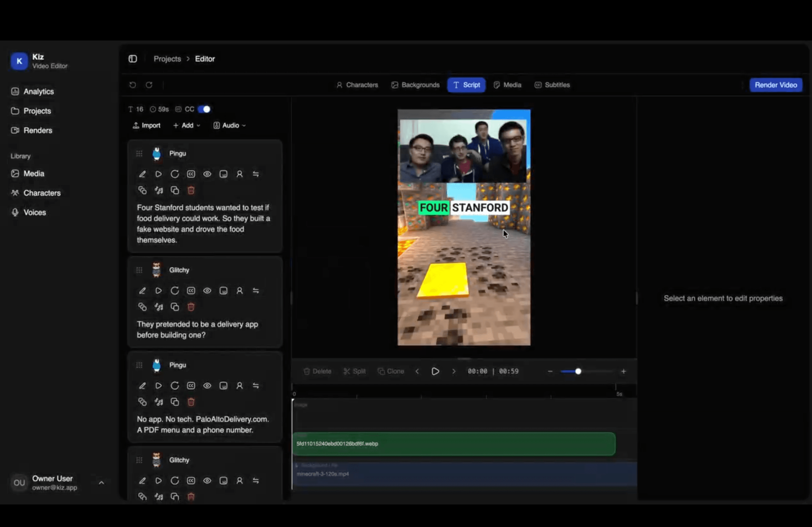Open captions icon on first Pingu card
The width and height of the screenshot is (812, 527).
[191, 174]
